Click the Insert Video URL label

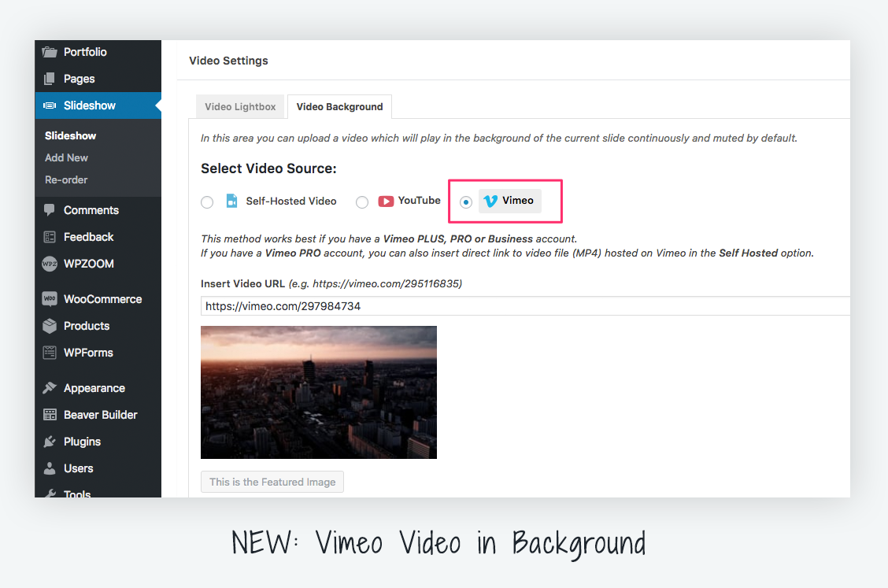pyautogui.click(x=243, y=284)
